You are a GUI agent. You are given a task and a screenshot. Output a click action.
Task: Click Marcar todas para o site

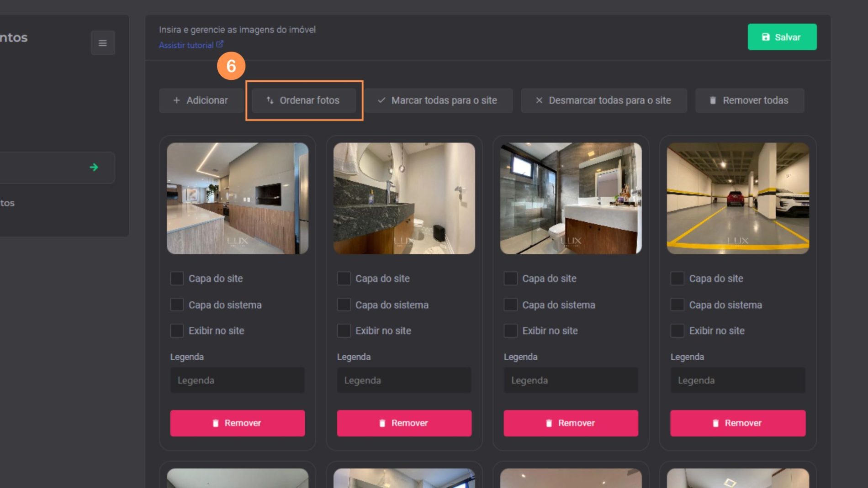click(438, 100)
